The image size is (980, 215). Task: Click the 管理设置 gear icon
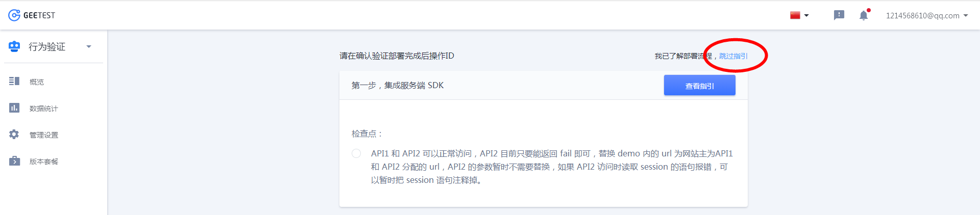[14, 135]
